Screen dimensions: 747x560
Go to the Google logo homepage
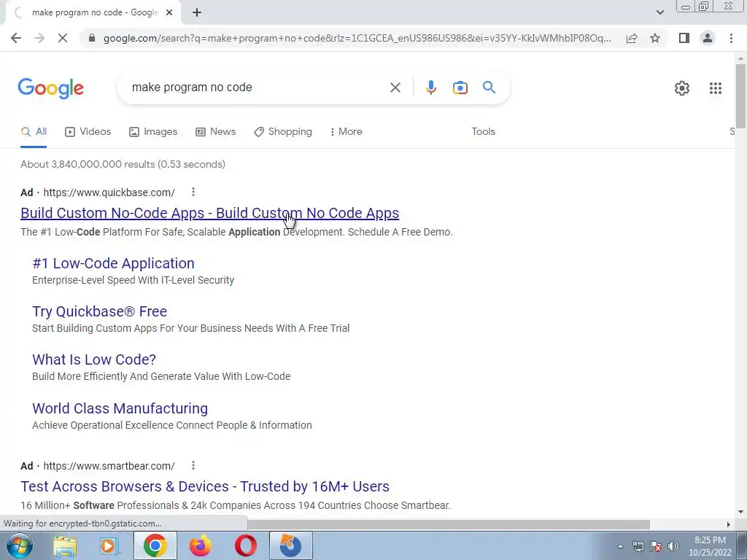click(50, 88)
